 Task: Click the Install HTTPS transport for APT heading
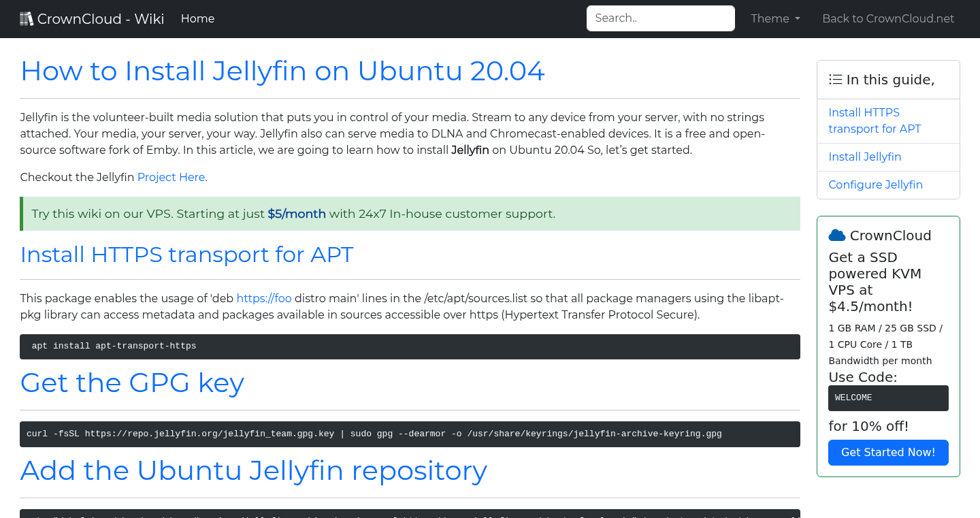click(x=186, y=254)
